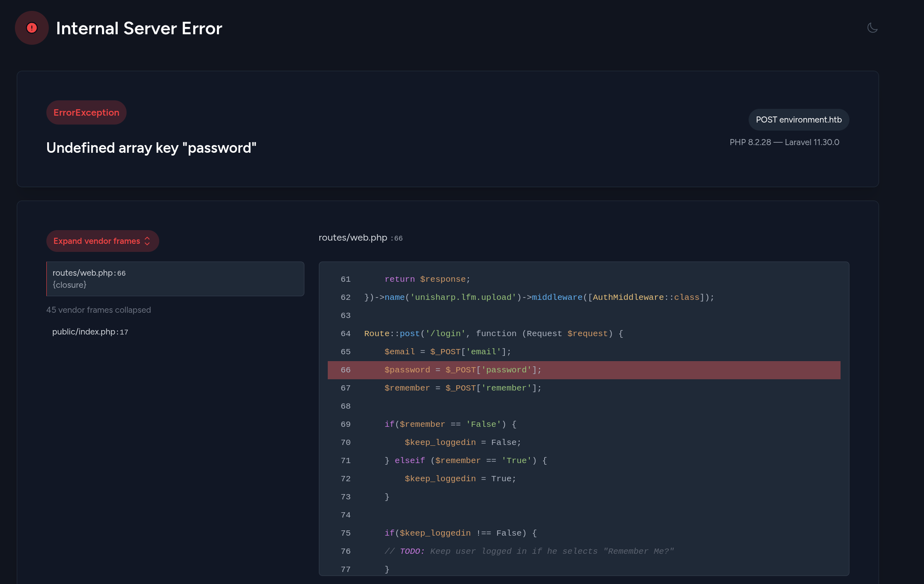
Task: Click the Route::post login line
Action: coord(493,334)
